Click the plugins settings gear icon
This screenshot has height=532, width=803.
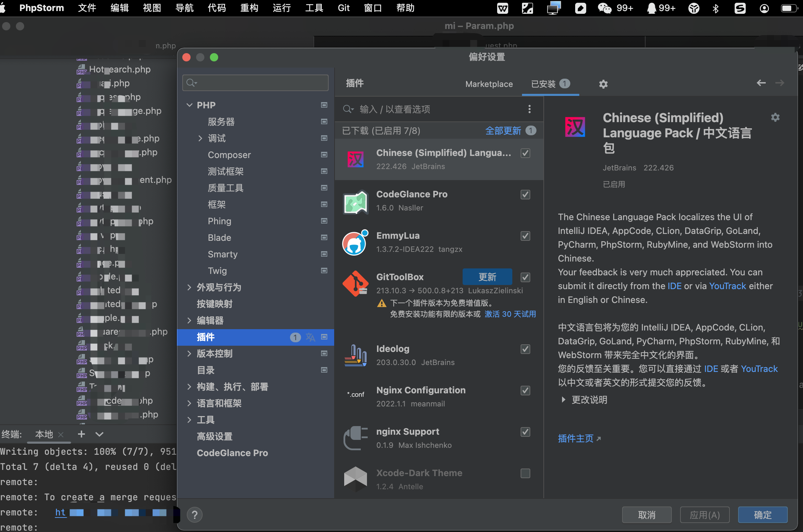click(x=603, y=84)
